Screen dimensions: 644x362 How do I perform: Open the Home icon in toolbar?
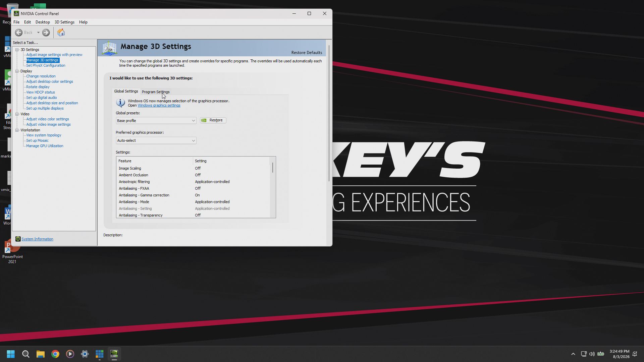pyautogui.click(x=61, y=33)
